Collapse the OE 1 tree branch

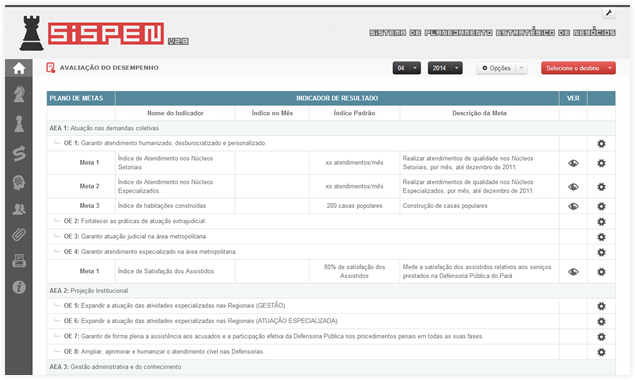coord(57,142)
